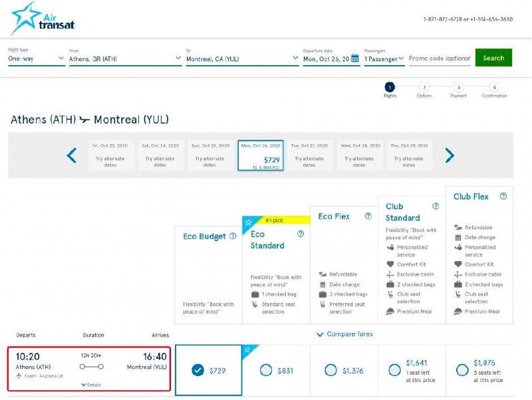The width and height of the screenshot is (532, 400).
Task: Open Club Standard help question mark
Action: 436,206
